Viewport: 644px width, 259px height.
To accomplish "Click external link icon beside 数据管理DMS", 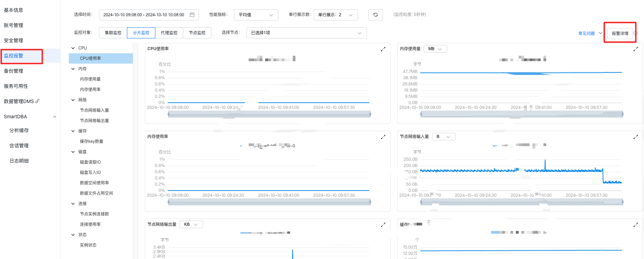I will coord(37,101).
